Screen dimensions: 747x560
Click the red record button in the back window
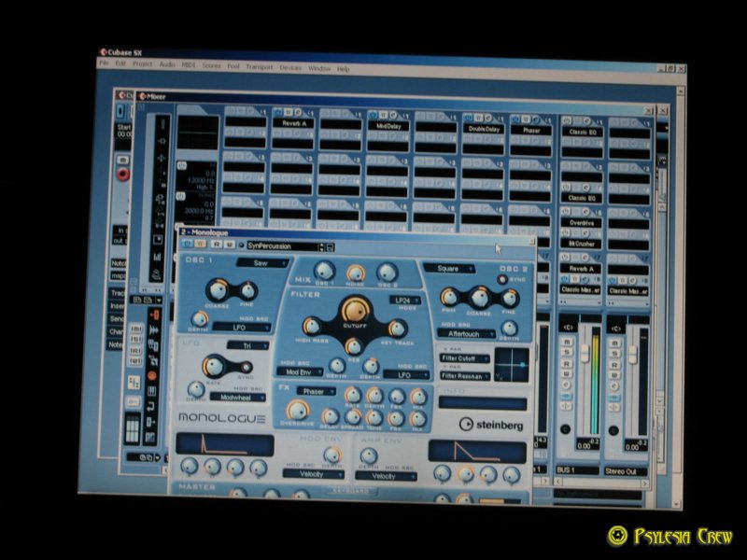123,174
